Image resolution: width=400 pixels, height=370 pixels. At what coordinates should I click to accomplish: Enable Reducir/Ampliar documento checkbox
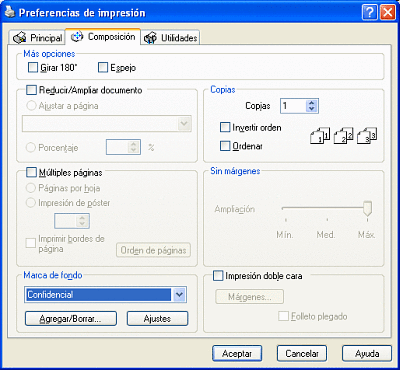[31, 90]
